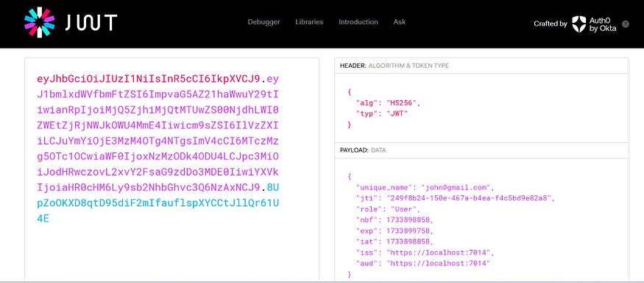Click the "alg": "HS256" line

click(388, 103)
